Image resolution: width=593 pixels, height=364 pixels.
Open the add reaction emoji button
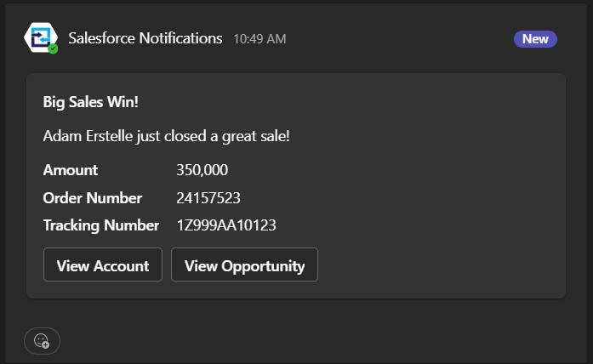42,341
